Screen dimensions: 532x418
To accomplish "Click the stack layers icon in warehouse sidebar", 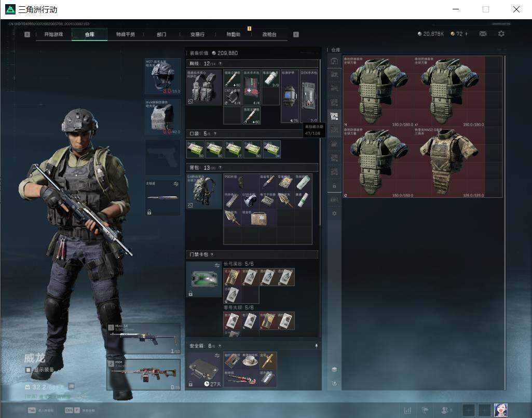I will 334,369.
